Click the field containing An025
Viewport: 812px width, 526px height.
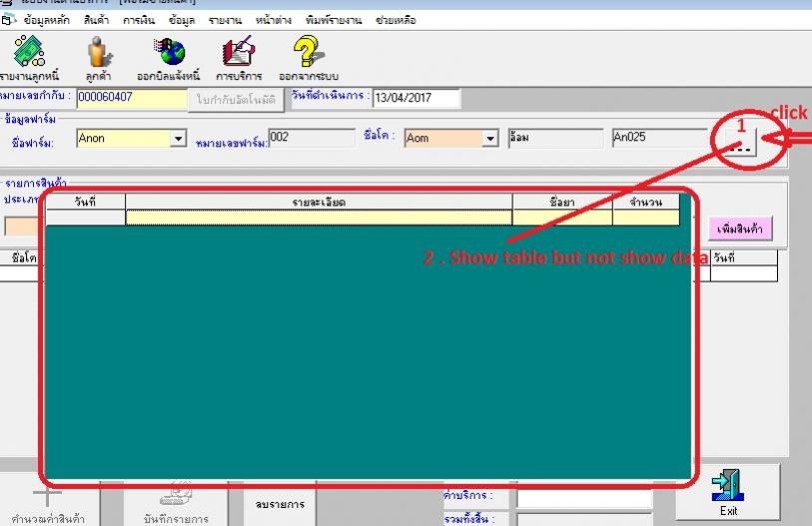pos(659,138)
